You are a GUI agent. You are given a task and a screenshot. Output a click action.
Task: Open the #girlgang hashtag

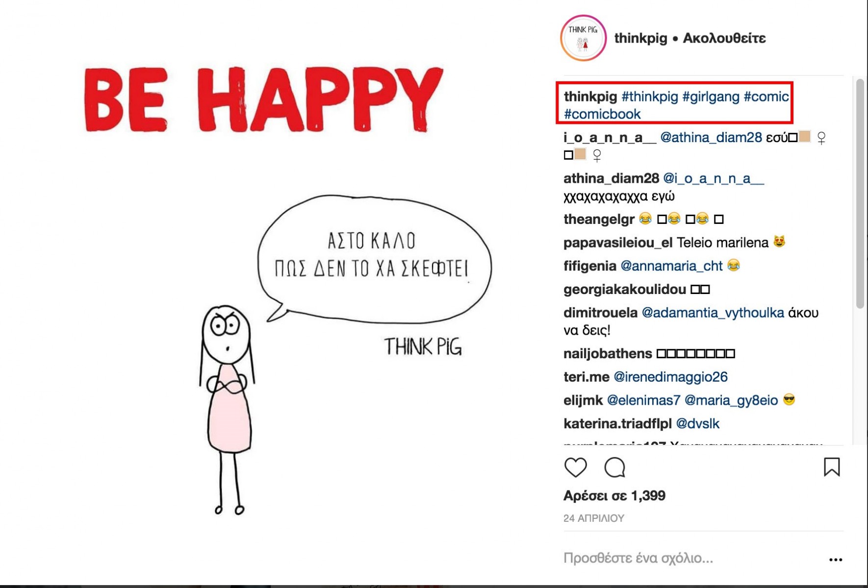point(711,97)
